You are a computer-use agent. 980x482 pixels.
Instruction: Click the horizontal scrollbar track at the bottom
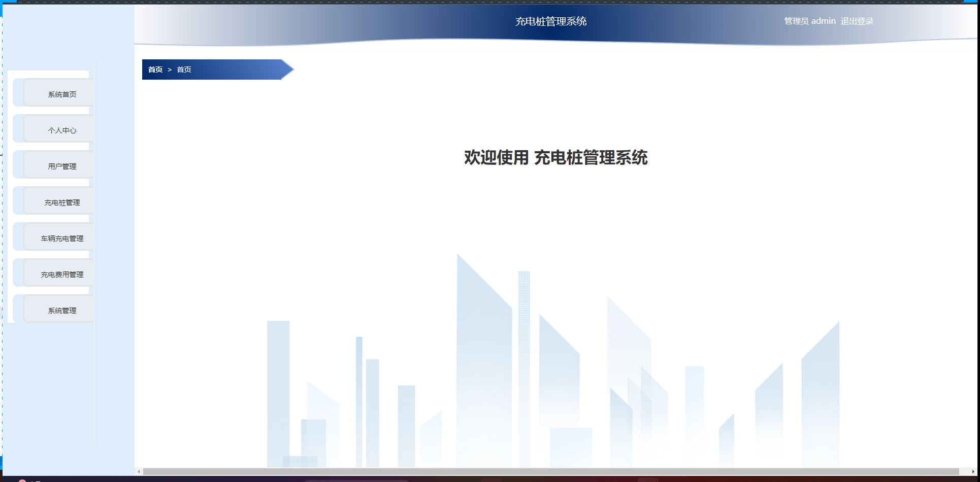click(x=550, y=471)
